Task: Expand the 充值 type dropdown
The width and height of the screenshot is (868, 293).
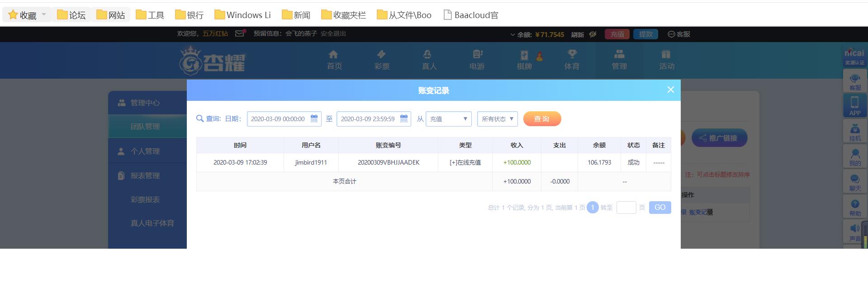Action: pyautogui.click(x=448, y=119)
